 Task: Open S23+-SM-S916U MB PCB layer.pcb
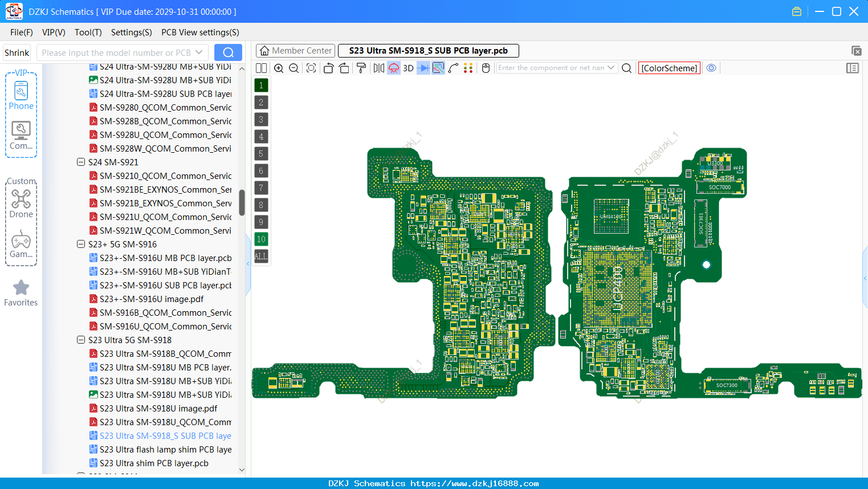click(x=160, y=258)
